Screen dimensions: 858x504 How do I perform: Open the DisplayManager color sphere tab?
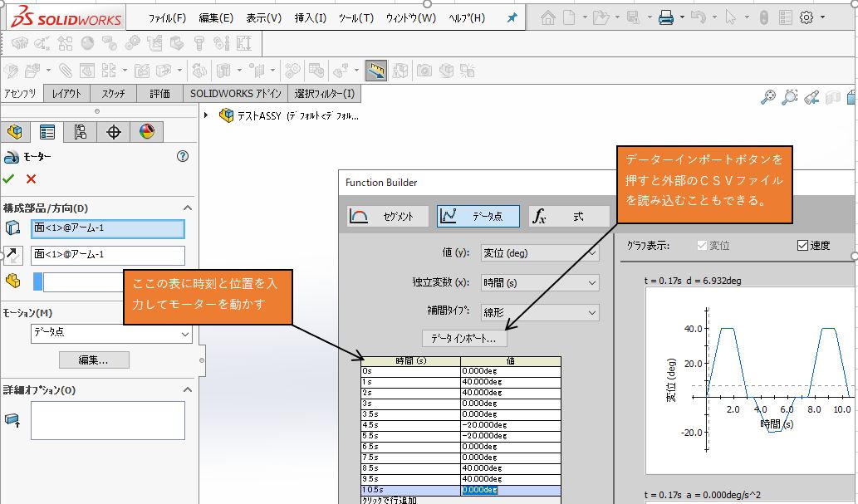[146, 132]
